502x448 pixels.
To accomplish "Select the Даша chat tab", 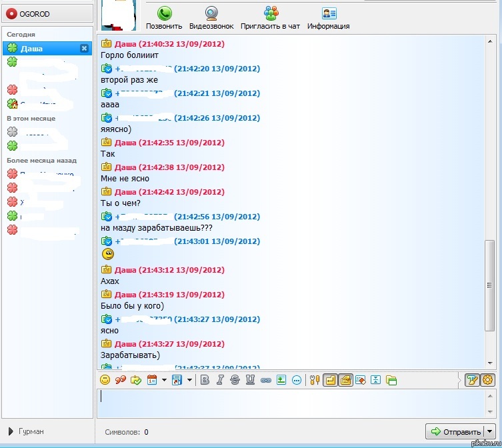I will click(47, 49).
